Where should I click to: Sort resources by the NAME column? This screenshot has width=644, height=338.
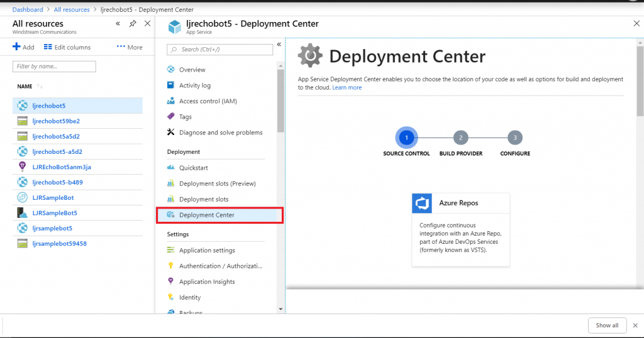[x=25, y=86]
